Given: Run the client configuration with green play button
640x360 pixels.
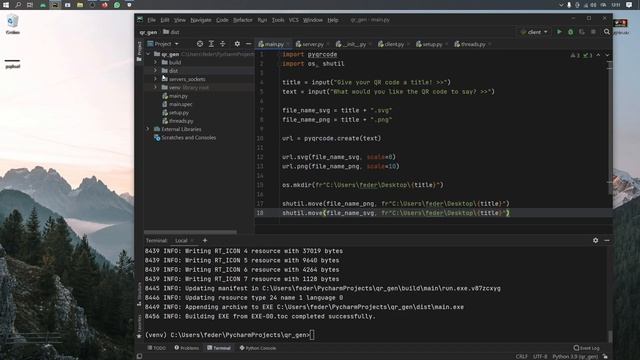Looking at the screenshot, I should (x=559, y=32).
